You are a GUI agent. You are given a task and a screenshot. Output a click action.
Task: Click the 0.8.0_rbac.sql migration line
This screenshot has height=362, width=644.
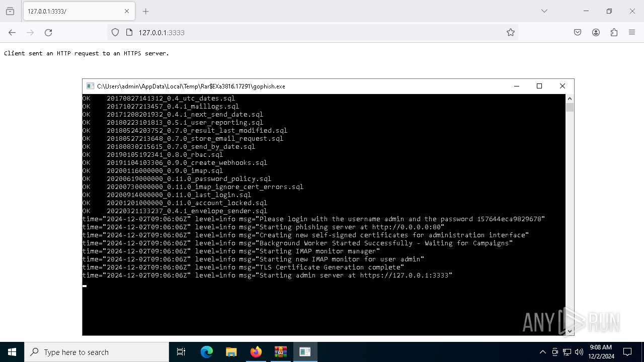(x=152, y=155)
